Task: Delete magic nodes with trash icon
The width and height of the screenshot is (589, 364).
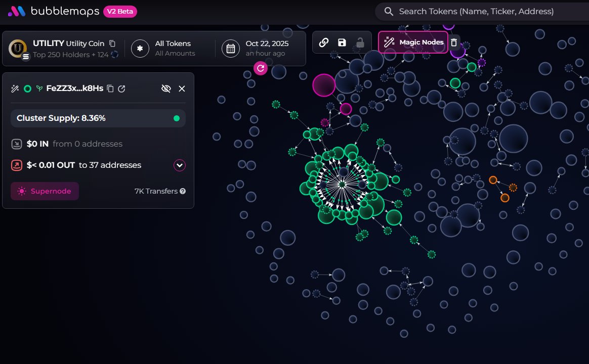Action: tap(454, 42)
